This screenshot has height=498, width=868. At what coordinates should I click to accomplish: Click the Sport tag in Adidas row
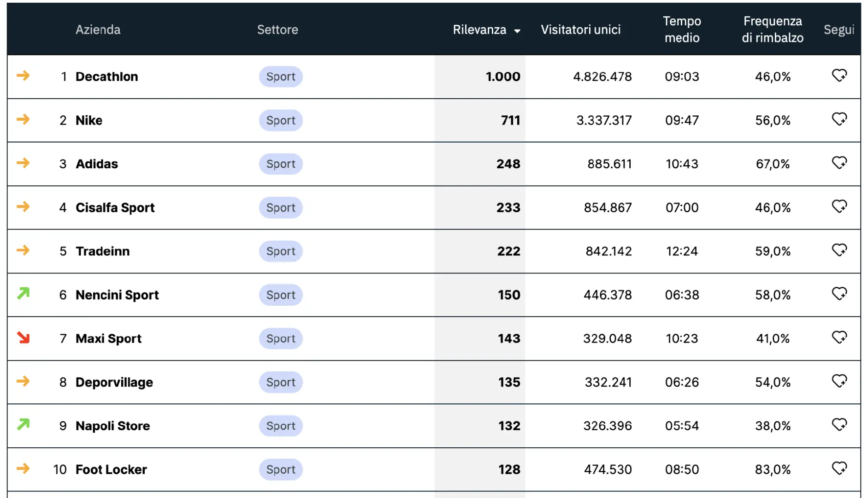[281, 164]
